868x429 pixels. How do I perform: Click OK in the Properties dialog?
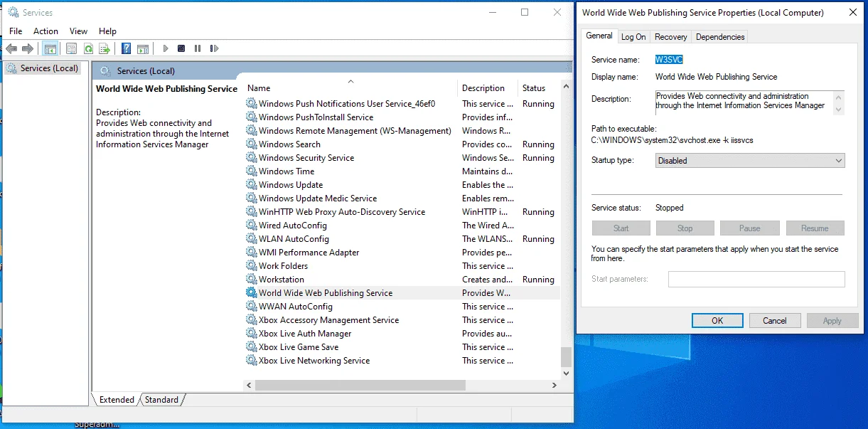click(717, 321)
